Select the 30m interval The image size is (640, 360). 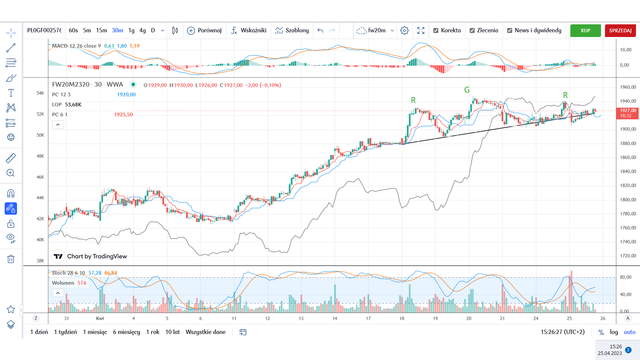[x=118, y=31]
